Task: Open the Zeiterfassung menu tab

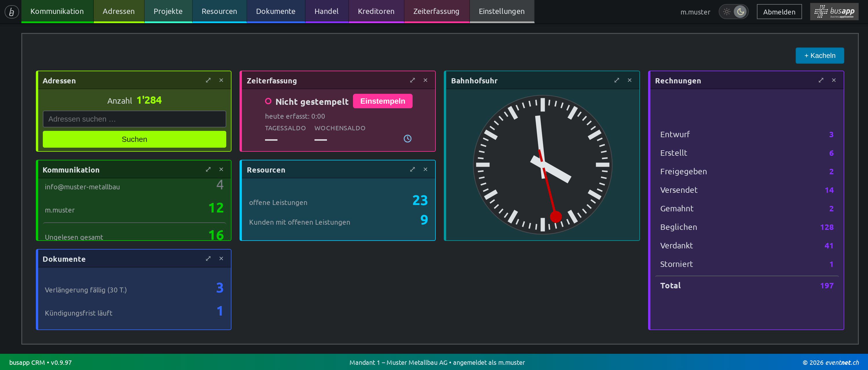Action: pos(436,12)
